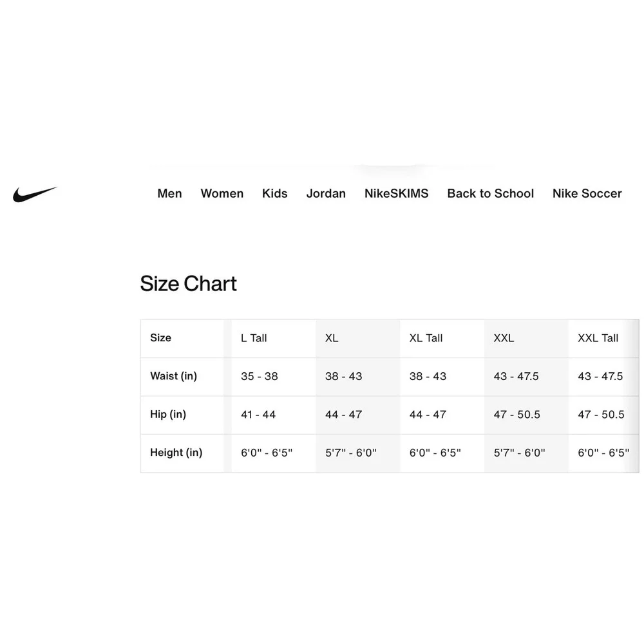The height and width of the screenshot is (644, 644).
Task: Open Nike Soccer link
Action: pos(587,193)
